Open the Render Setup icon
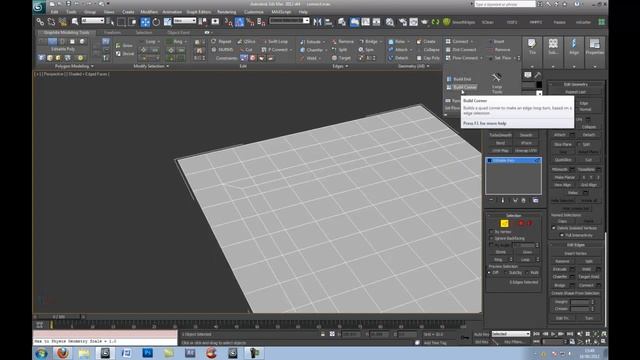Screen dimensions: 640x360 403,22
